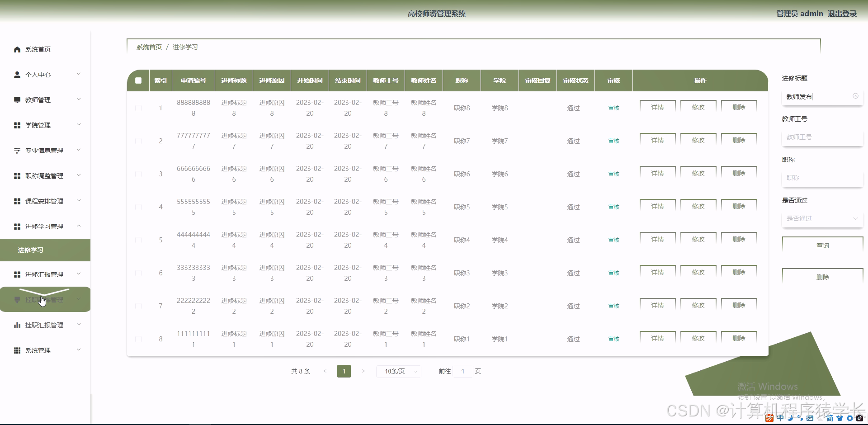Click the 开始时间 column header

(x=310, y=80)
